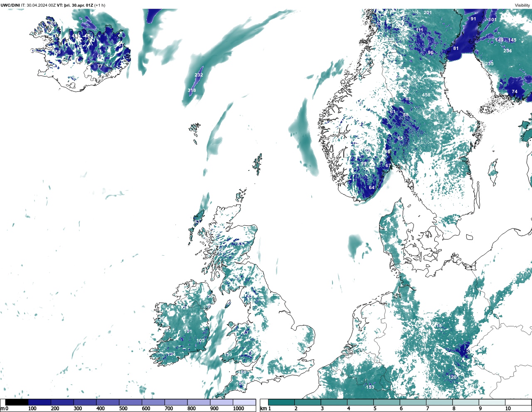Click the 96 value in northern Sweden
This screenshot has width=532, height=412.
tap(431, 52)
